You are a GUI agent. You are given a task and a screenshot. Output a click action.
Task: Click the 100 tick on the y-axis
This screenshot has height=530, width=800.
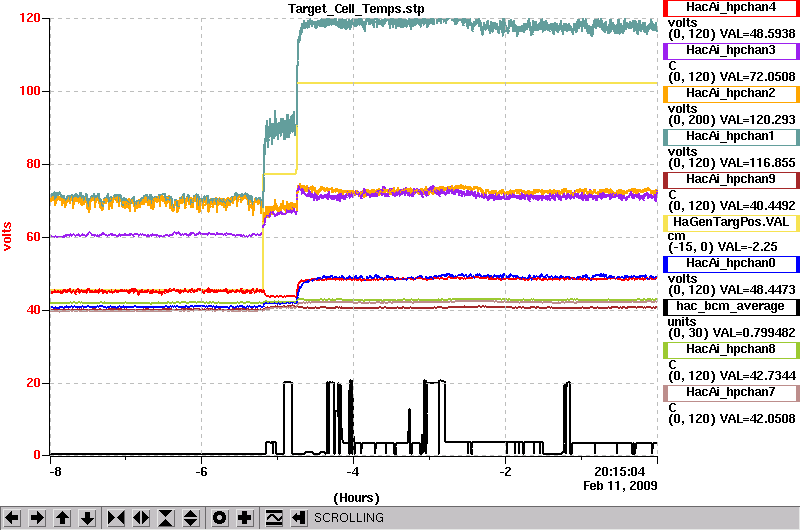pyautogui.click(x=30, y=91)
